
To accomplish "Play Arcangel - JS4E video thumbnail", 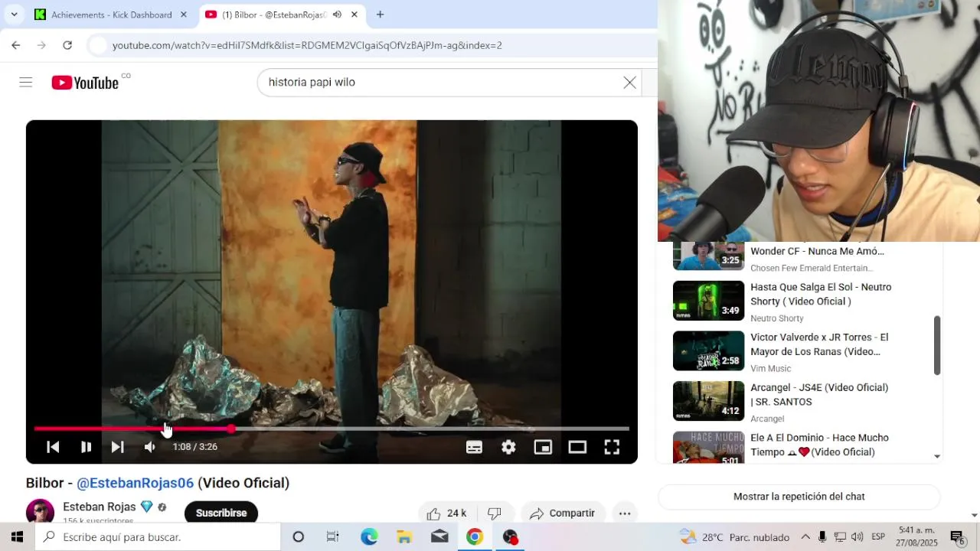I will [x=708, y=401].
